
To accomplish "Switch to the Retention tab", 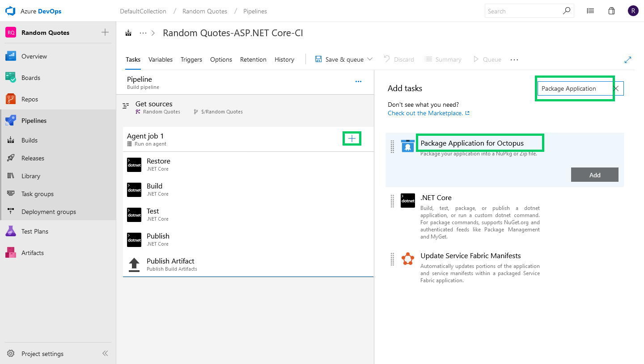I will pos(253,59).
